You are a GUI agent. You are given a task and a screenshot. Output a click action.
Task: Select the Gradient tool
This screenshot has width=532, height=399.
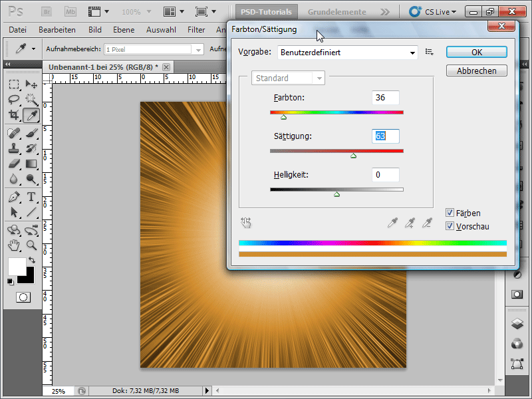pyautogui.click(x=31, y=164)
